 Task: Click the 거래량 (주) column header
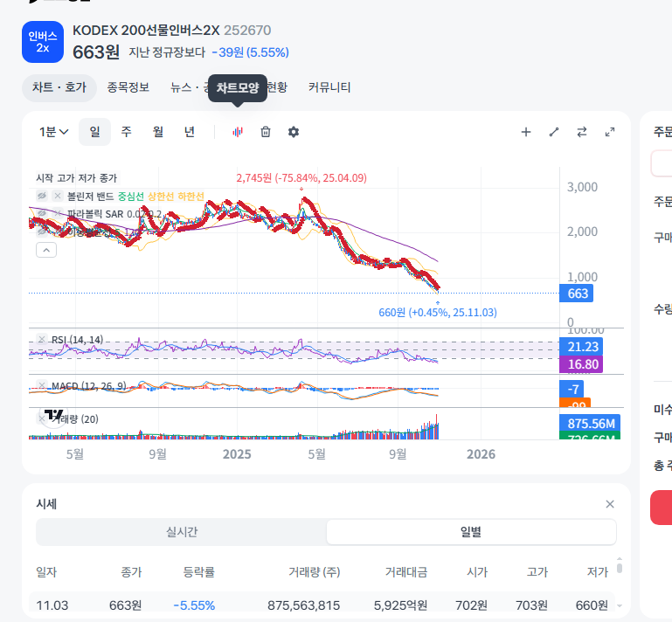tap(314, 572)
